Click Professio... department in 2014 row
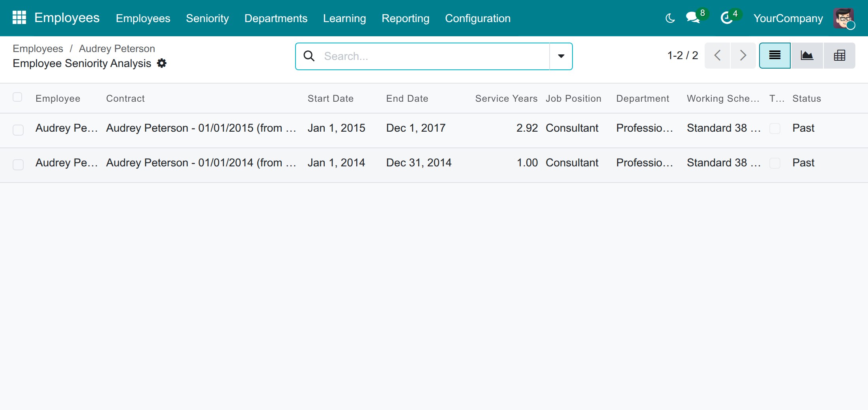868x410 pixels. tap(645, 163)
